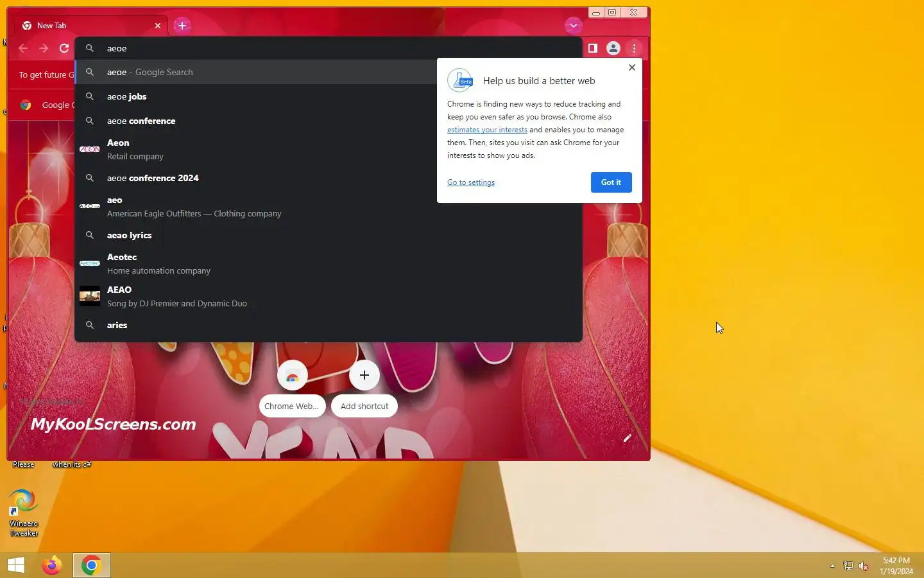
Task: Go back with the back arrow
Action: coord(23,48)
